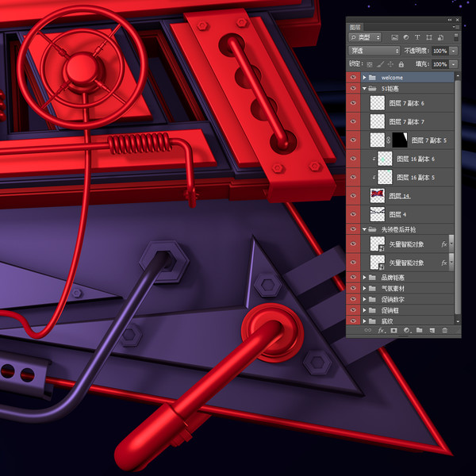Click fx indicator on second 矢量智能对象 layer

point(444,263)
